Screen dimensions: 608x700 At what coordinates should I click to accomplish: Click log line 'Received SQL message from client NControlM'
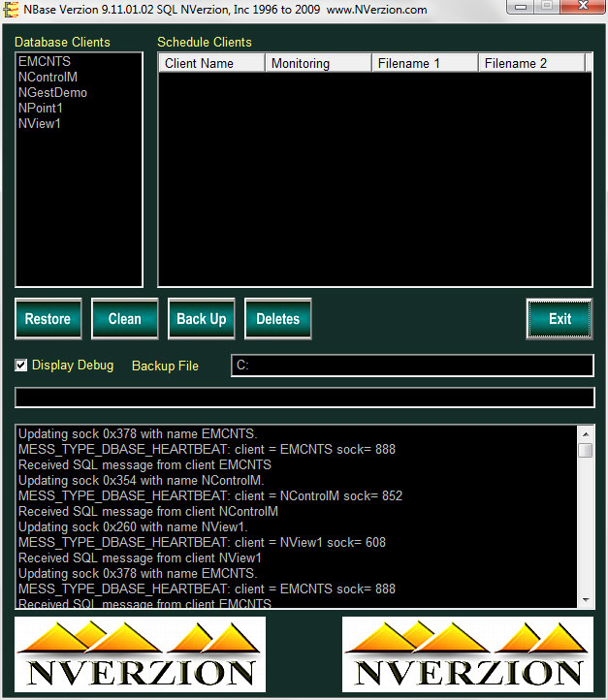pyautogui.click(x=148, y=511)
